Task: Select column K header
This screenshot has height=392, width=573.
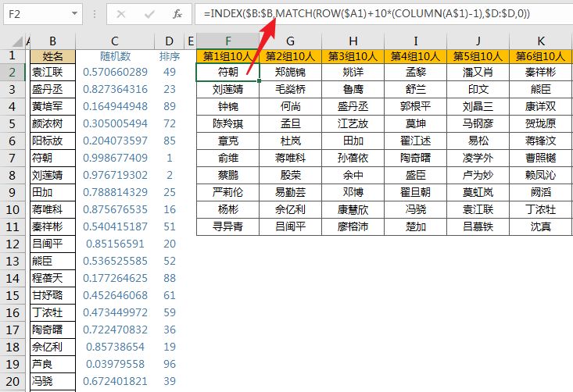Action: coord(540,41)
